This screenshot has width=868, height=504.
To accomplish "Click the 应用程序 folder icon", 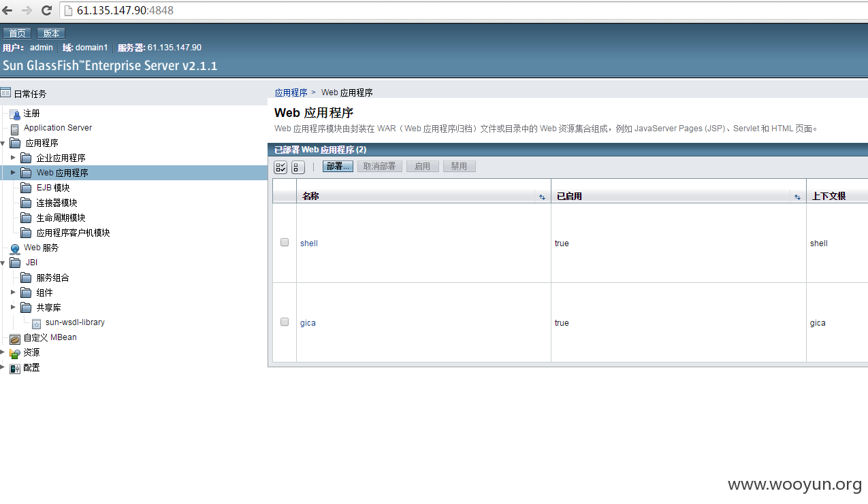I will click(15, 143).
